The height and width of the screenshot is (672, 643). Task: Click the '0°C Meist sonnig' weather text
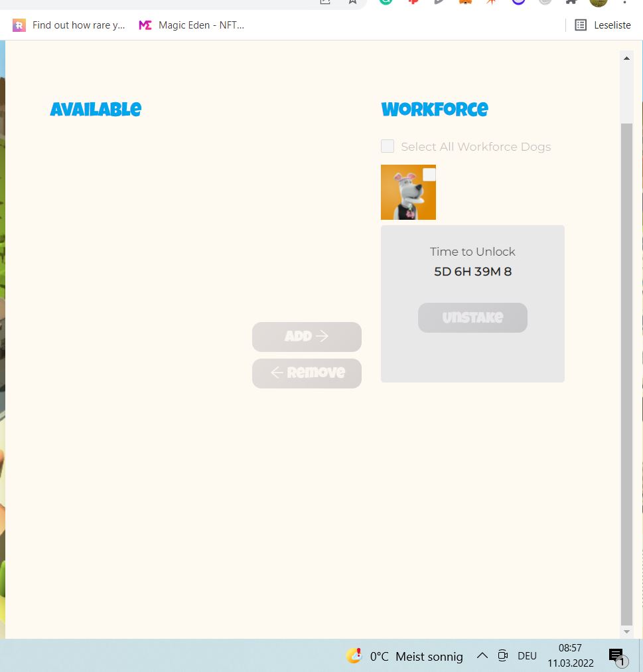[416, 657]
